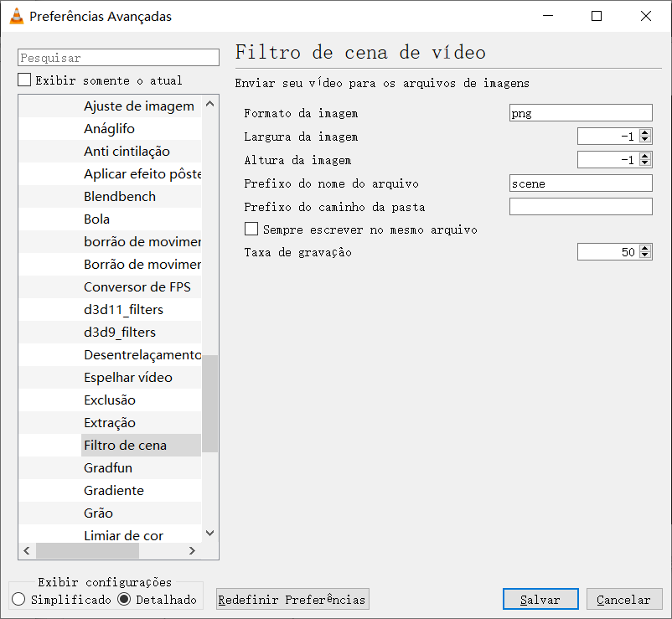Click the Cancelar button

(624, 600)
